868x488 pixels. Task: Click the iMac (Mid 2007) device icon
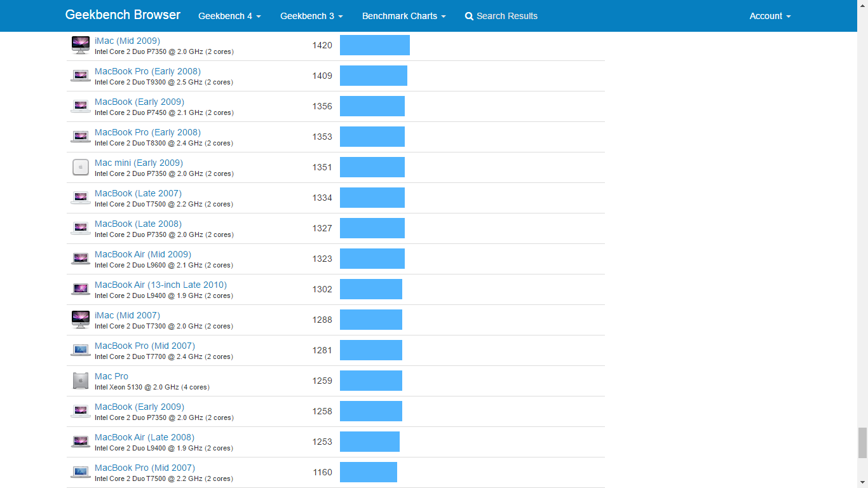click(x=81, y=320)
